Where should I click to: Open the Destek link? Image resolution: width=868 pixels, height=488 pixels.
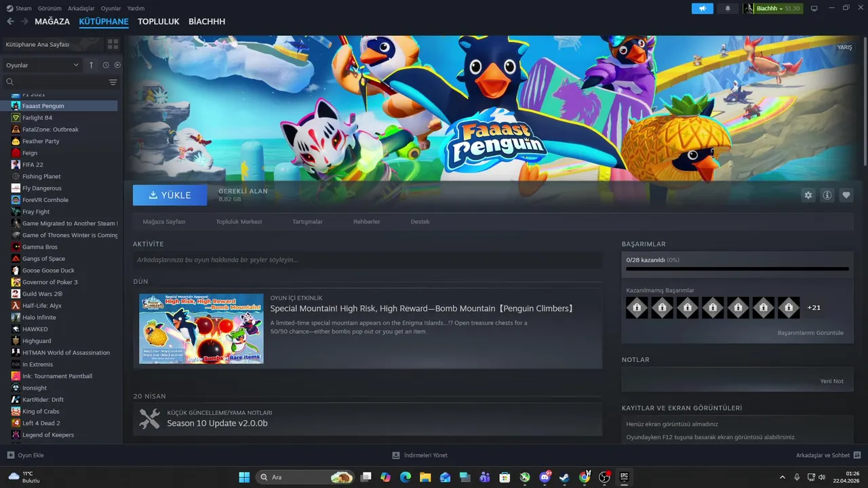coord(420,222)
